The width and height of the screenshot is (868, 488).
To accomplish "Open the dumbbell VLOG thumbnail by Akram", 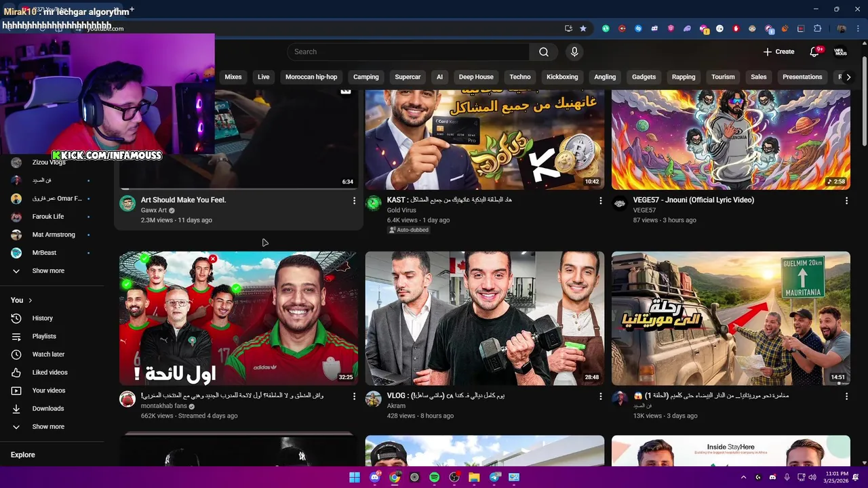I will tap(485, 318).
